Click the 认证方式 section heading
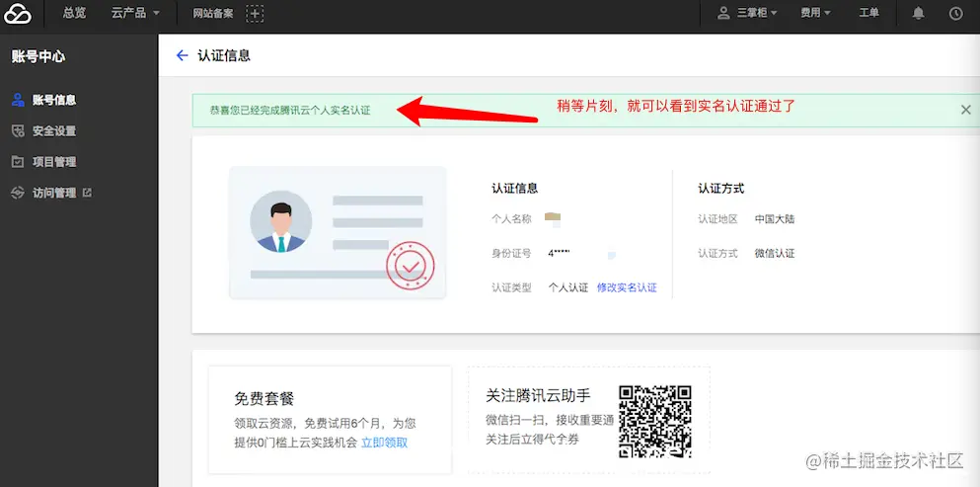This screenshot has width=980, height=487. coord(721,189)
